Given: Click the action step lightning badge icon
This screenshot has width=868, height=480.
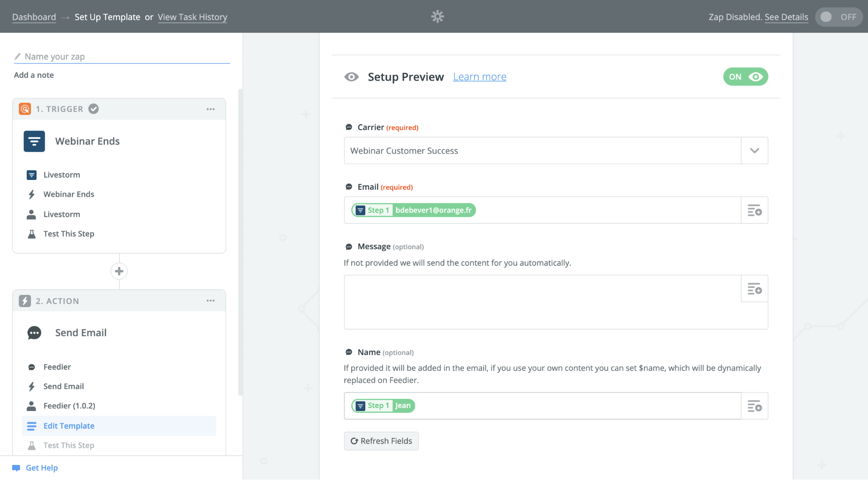Looking at the screenshot, I should 25,301.
